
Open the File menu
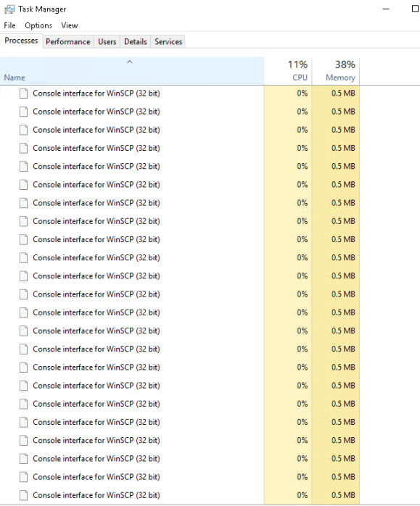pyautogui.click(x=9, y=25)
